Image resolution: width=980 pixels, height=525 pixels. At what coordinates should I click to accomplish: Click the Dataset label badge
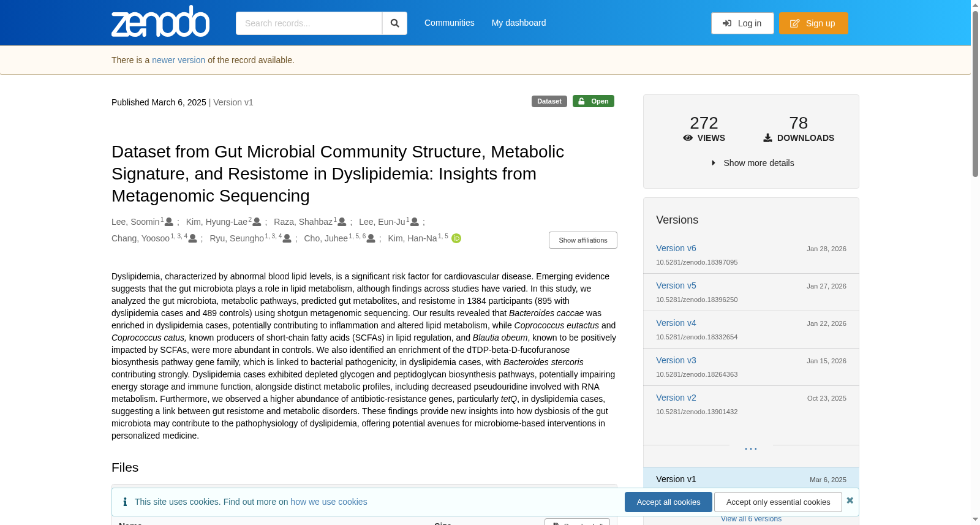pos(549,101)
